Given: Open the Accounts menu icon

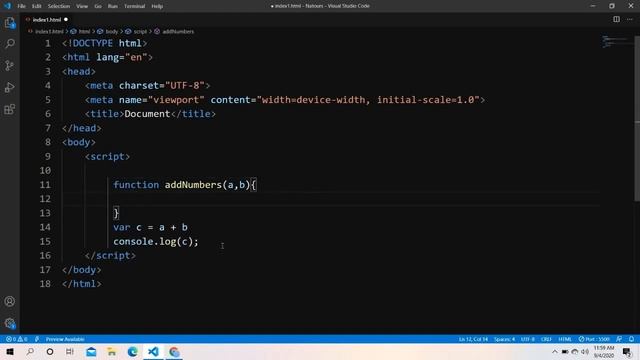Looking at the screenshot, I should point(10,301).
